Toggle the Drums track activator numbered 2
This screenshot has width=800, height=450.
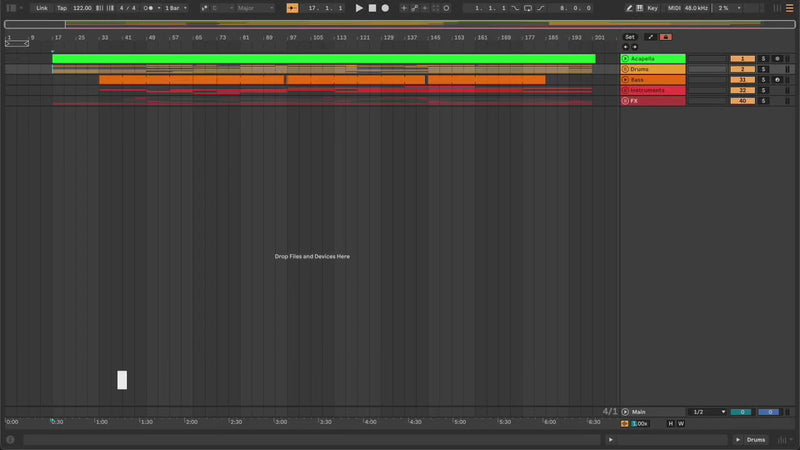742,69
